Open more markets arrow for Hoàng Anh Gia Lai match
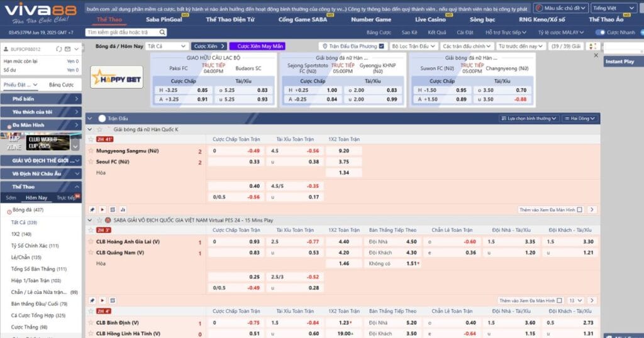 [592, 301]
